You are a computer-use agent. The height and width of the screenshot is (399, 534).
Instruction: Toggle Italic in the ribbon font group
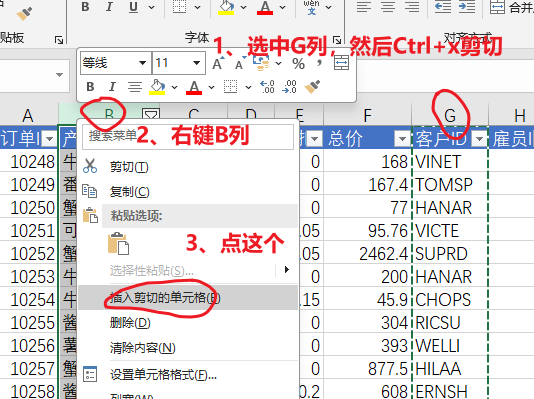pos(109,7)
